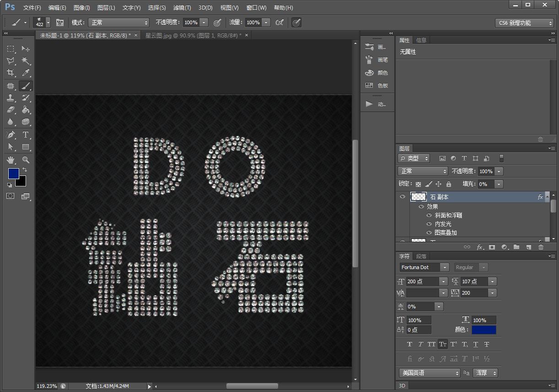Click the delete layer trash icon
Viewport: 559px width, 392px height.
541,247
